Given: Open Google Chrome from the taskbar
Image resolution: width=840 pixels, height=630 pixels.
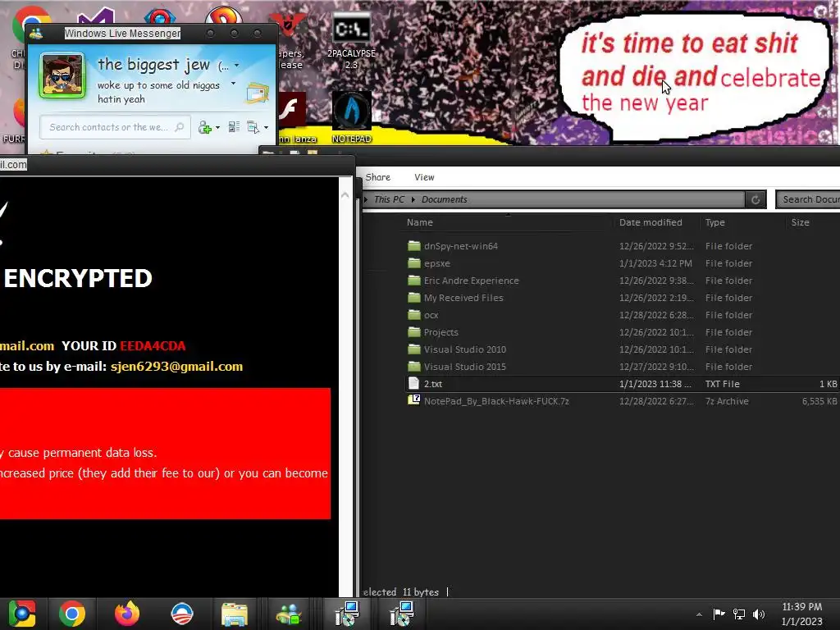Looking at the screenshot, I should tap(72, 614).
